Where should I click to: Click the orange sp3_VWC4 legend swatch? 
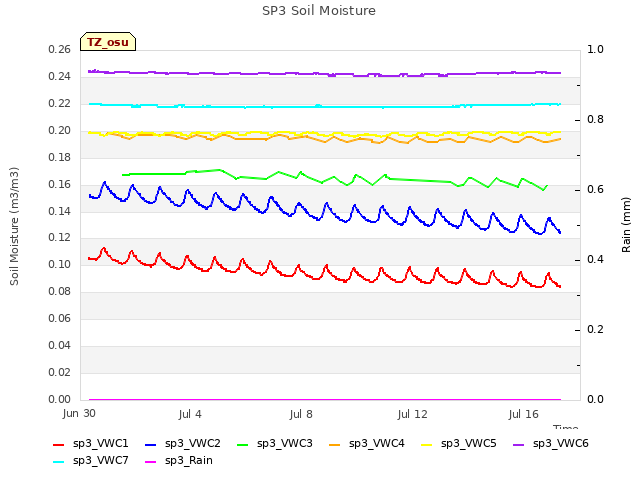click(335, 444)
